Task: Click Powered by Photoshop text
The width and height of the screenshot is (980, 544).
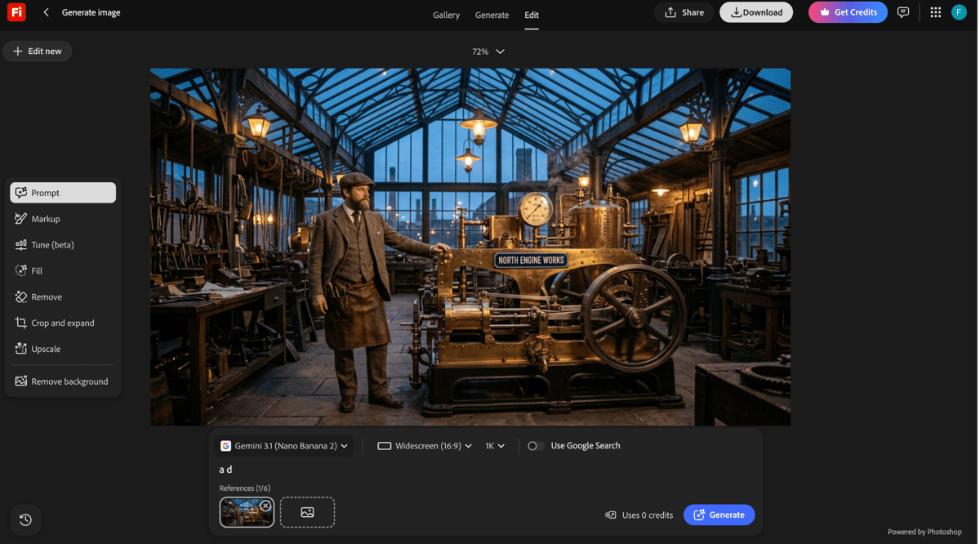Action: coord(924,532)
